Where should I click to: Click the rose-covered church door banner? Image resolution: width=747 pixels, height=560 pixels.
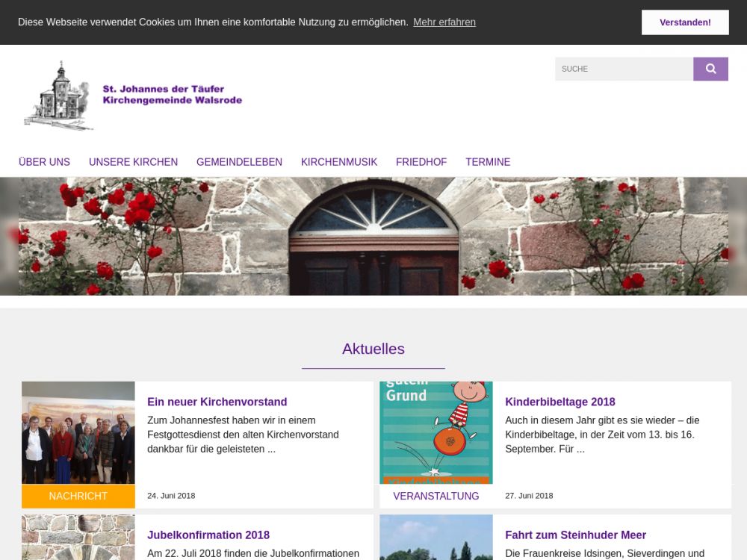tap(373, 236)
